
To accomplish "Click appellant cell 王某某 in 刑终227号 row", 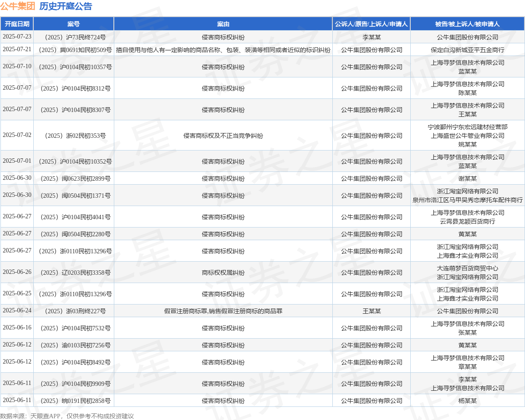I will [x=371, y=311].
